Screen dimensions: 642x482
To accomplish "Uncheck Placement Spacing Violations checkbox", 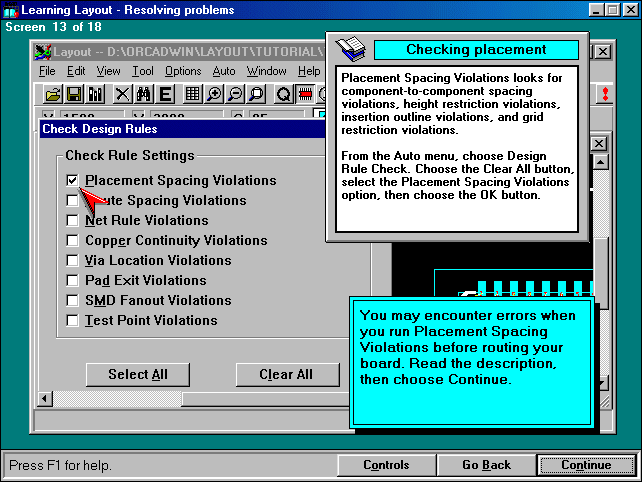I will click(x=72, y=181).
